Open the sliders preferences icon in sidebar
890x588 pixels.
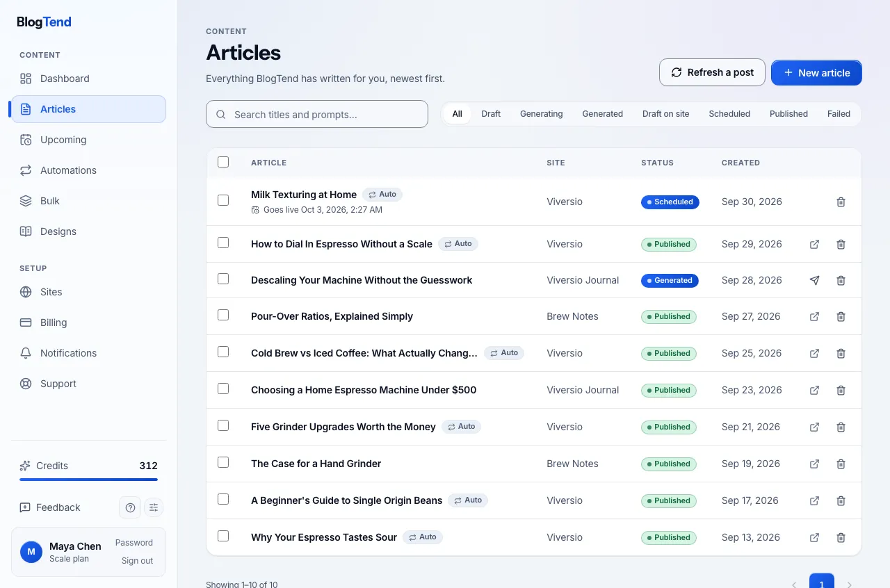(x=154, y=507)
